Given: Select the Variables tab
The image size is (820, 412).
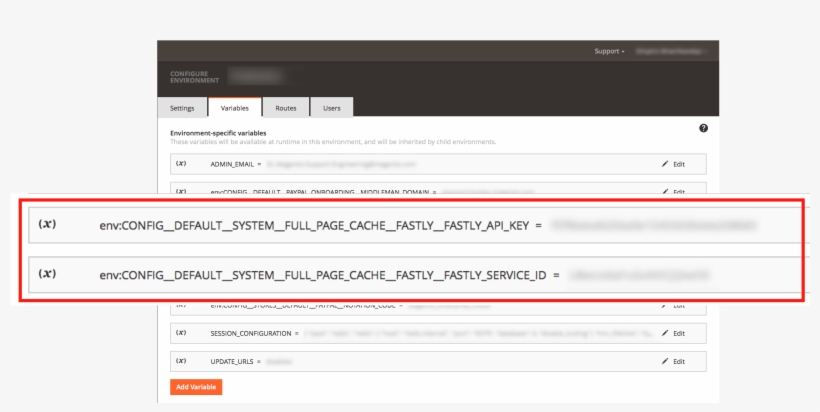Looking at the screenshot, I should click(234, 108).
